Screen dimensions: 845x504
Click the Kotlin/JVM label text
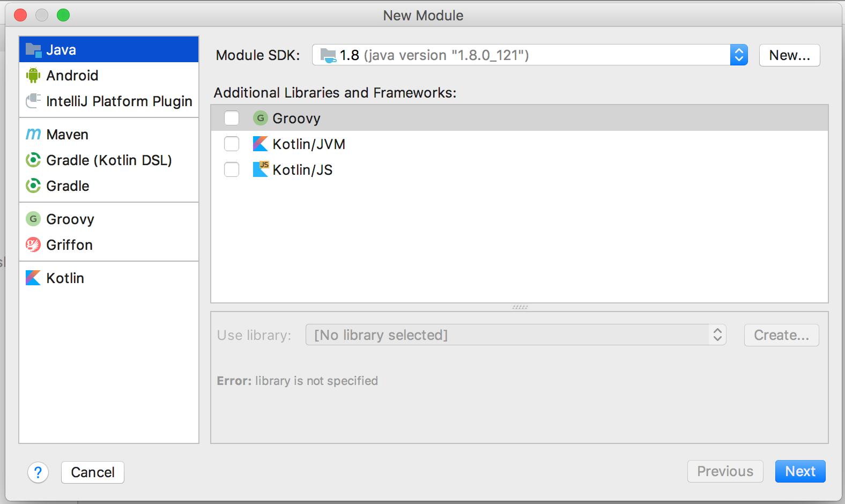click(x=309, y=144)
